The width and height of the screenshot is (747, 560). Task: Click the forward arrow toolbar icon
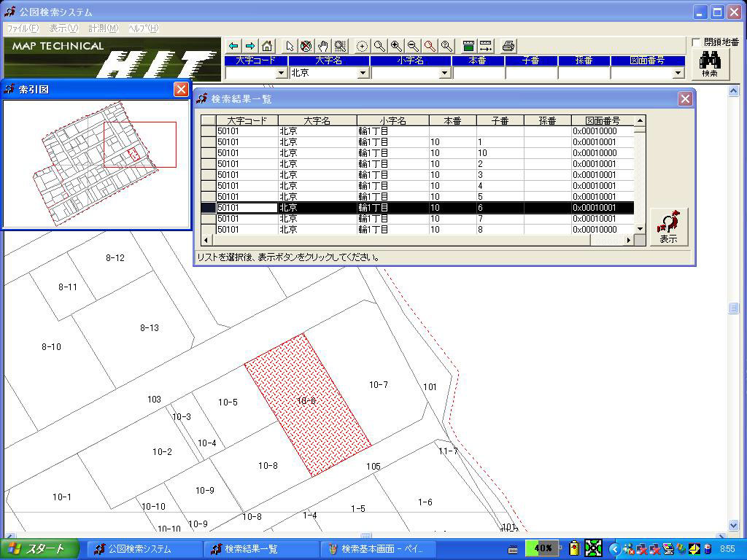[250, 46]
